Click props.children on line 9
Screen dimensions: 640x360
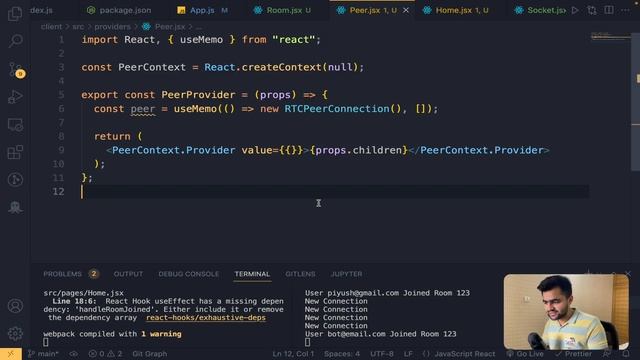(x=359, y=150)
